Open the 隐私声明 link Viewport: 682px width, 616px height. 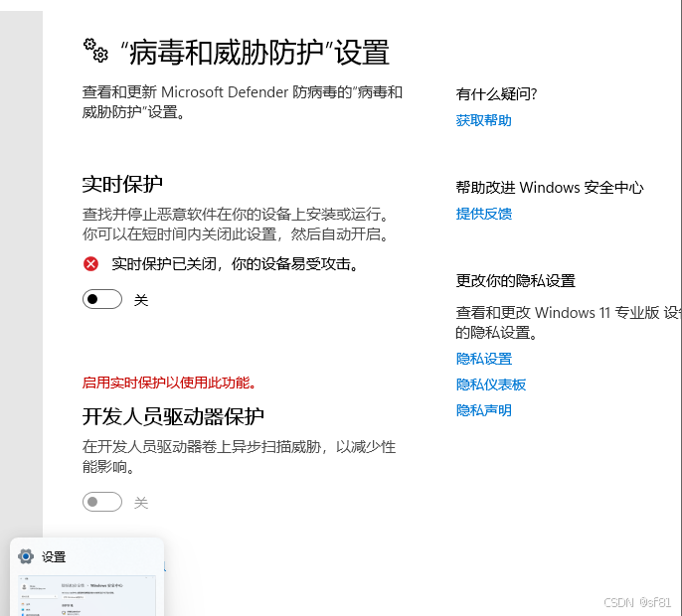tap(483, 410)
